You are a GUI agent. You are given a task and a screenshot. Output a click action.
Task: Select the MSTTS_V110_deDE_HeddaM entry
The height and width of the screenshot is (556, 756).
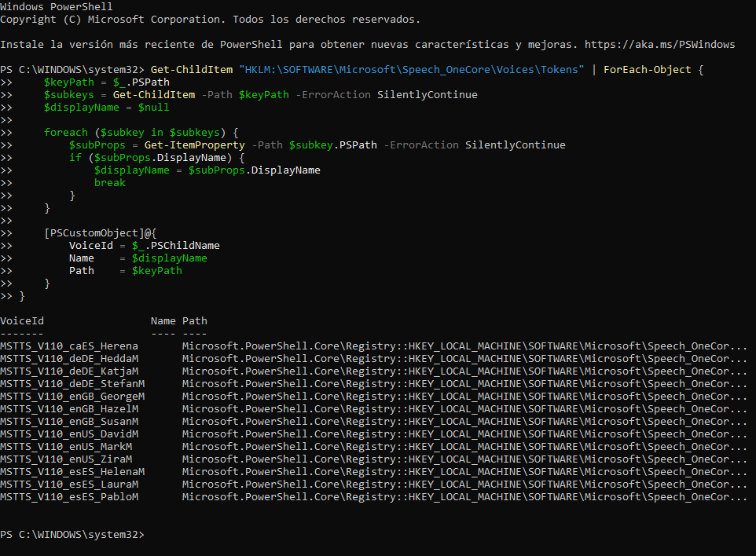click(69, 359)
